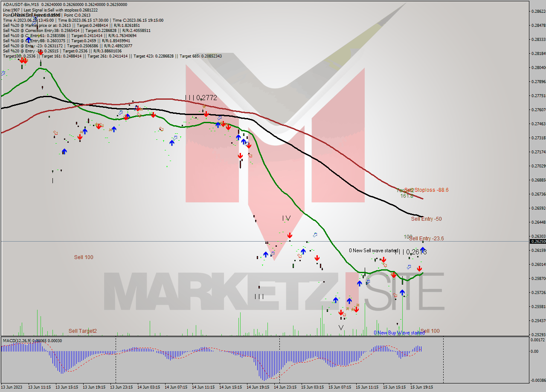Click the '14 Jun 03:15' time label
This screenshot has height=392, width=546.
pos(149,387)
